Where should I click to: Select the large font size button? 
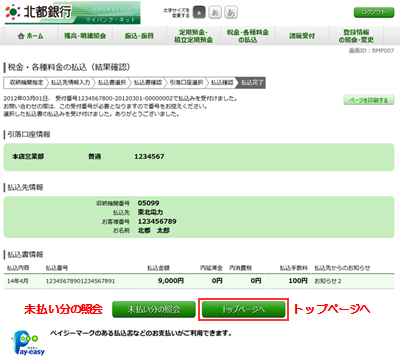coord(231,13)
